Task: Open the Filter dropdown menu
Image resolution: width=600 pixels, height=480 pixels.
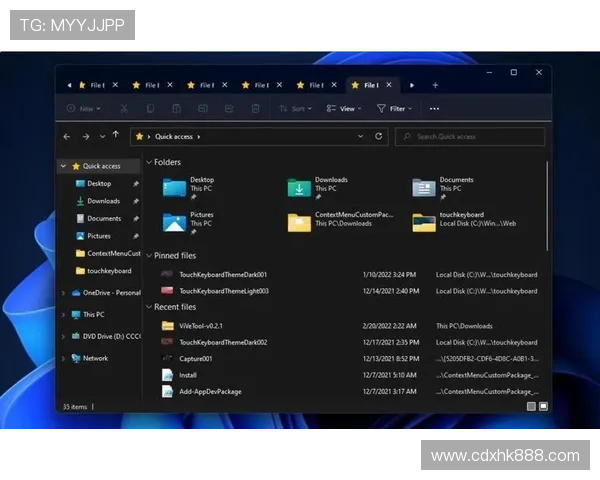Action: coord(394,109)
